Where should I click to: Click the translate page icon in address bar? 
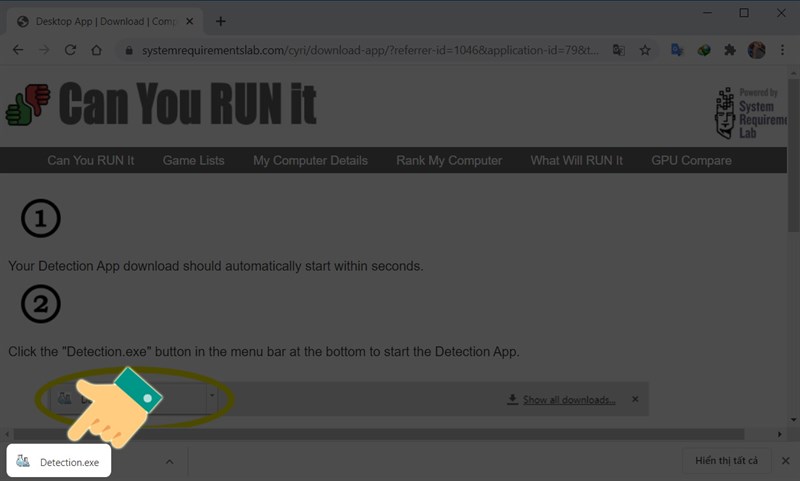coord(619,50)
